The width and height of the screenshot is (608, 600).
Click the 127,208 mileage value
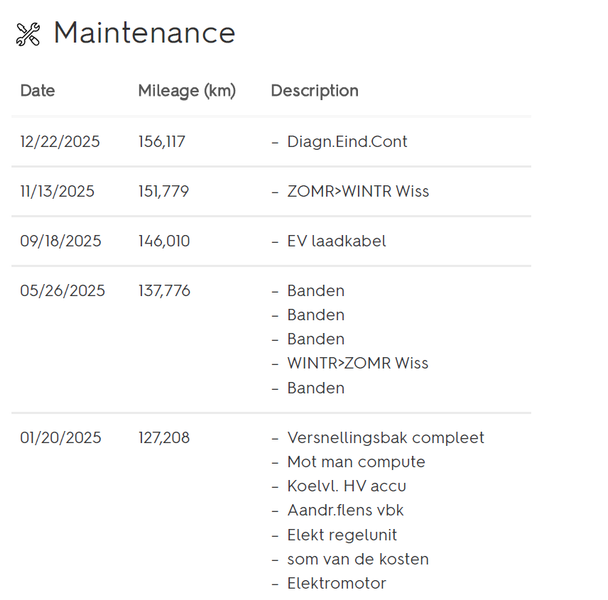[x=164, y=438]
